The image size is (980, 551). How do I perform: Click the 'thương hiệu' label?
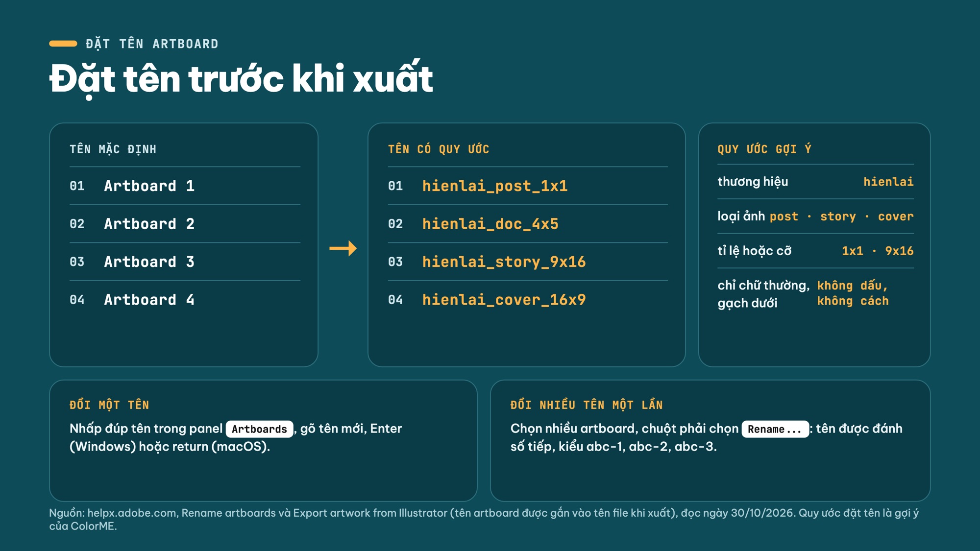click(x=753, y=182)
